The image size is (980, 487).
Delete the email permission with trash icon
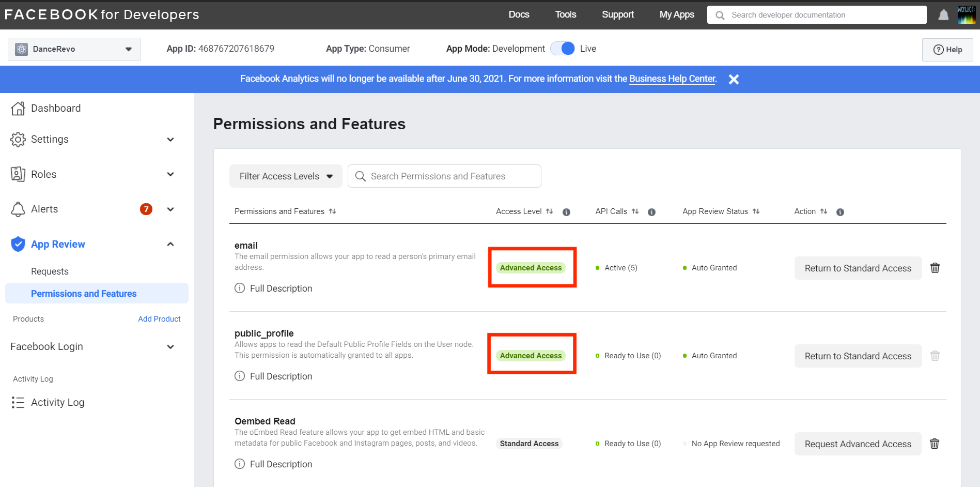tap(935, 268)
